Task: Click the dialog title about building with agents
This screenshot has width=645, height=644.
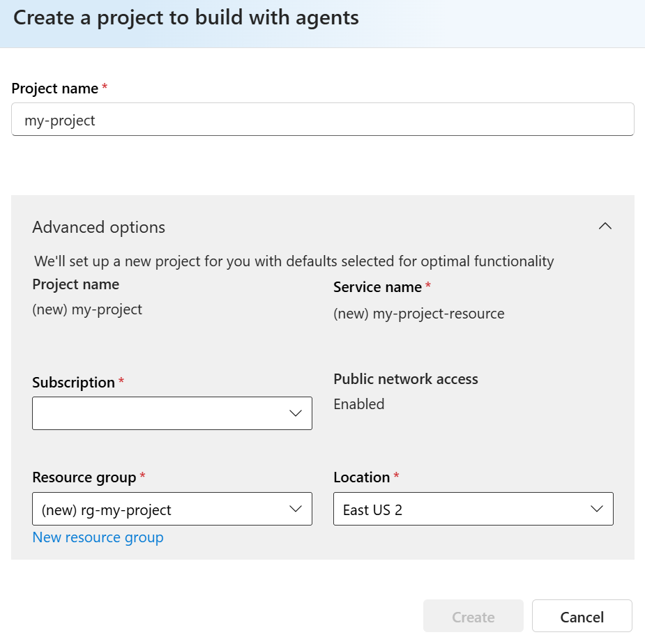Action: pos(186,17)
